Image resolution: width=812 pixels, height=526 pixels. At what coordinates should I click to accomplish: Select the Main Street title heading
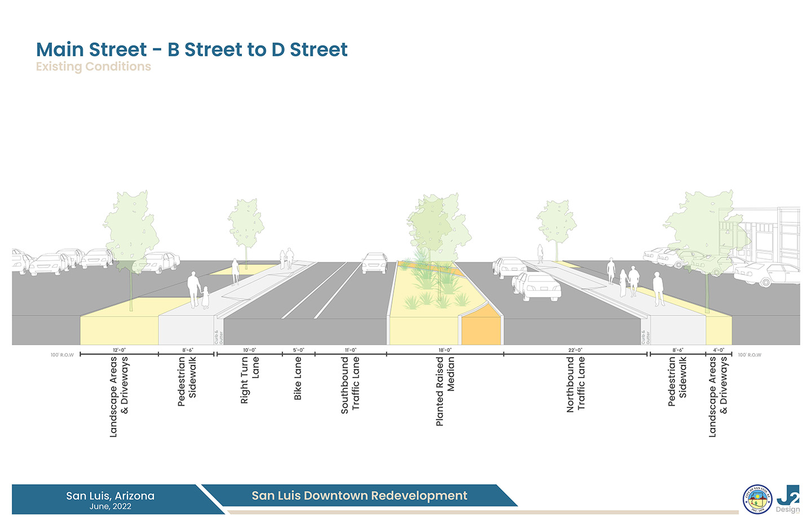pos(192,50)
